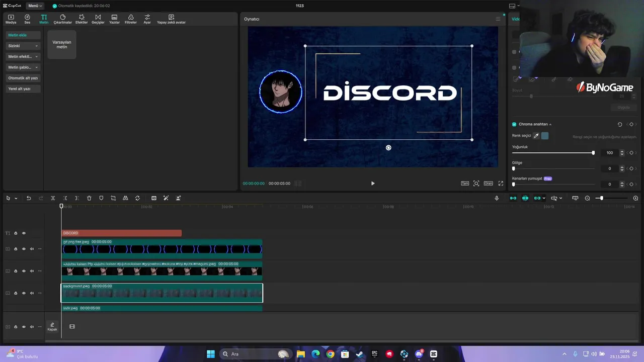Add keyframe for Gölge

pos(631,169)
